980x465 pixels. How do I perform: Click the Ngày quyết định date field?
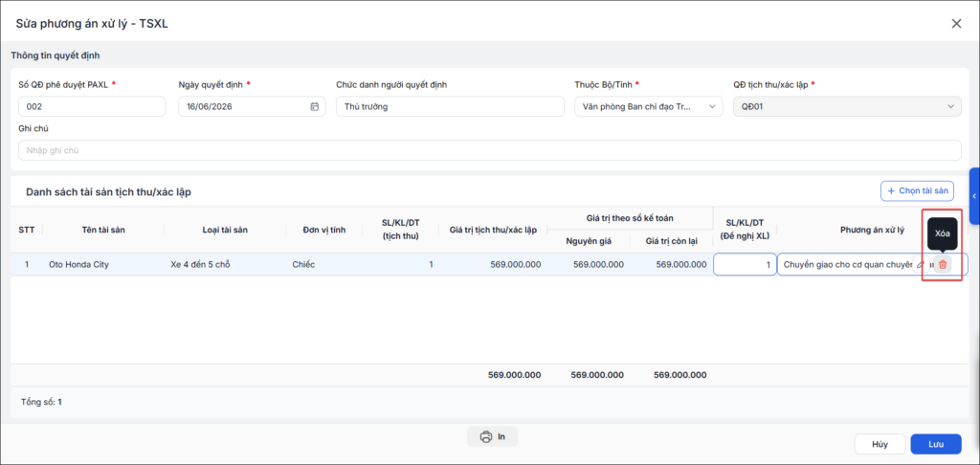tap(252, 106)
